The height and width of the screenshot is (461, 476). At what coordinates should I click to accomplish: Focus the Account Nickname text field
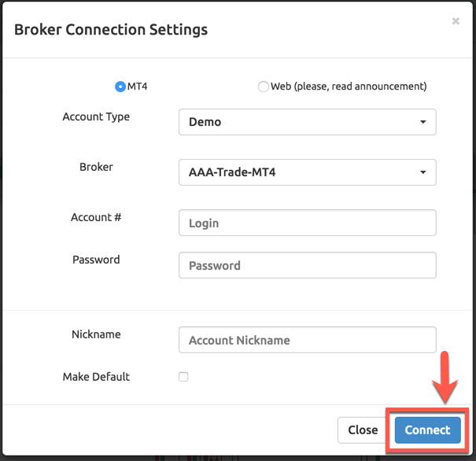307,340
